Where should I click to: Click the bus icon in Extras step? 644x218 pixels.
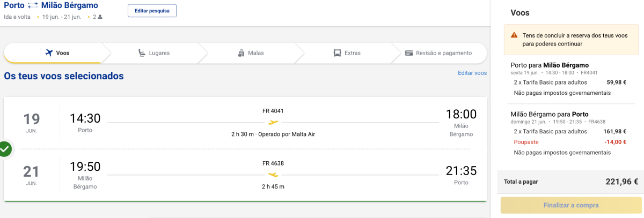click(337, 53)
